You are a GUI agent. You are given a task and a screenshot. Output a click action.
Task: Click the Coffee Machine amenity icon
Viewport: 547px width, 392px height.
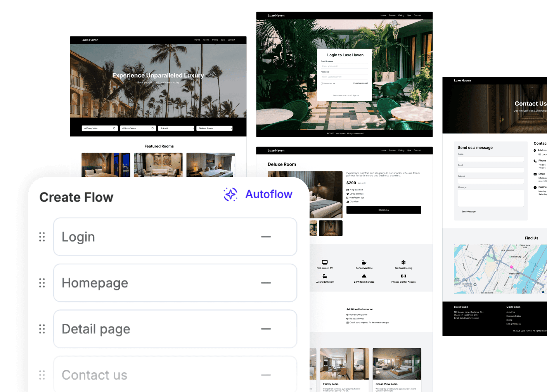click(x=364, y=262)
